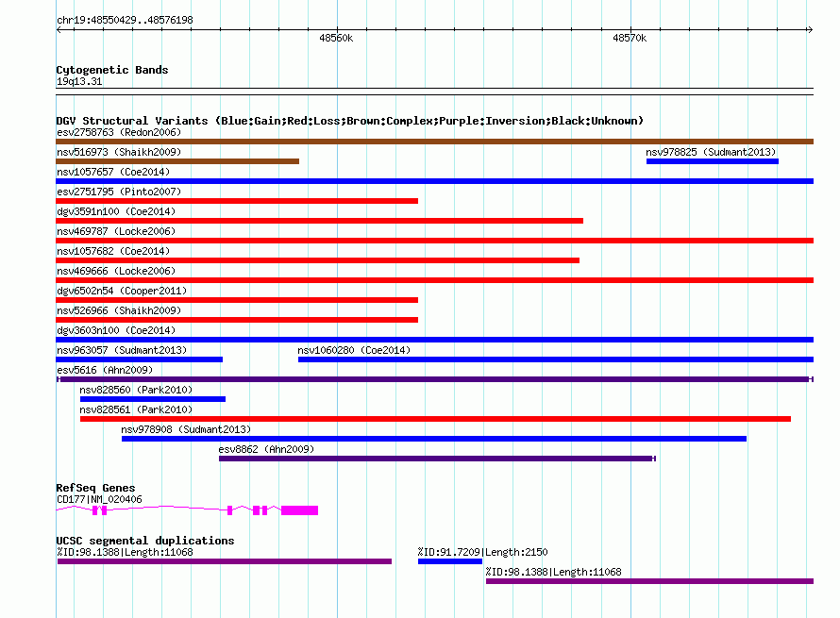Click the nsv526966 (Shaikh2009) label

coord(119,310)
